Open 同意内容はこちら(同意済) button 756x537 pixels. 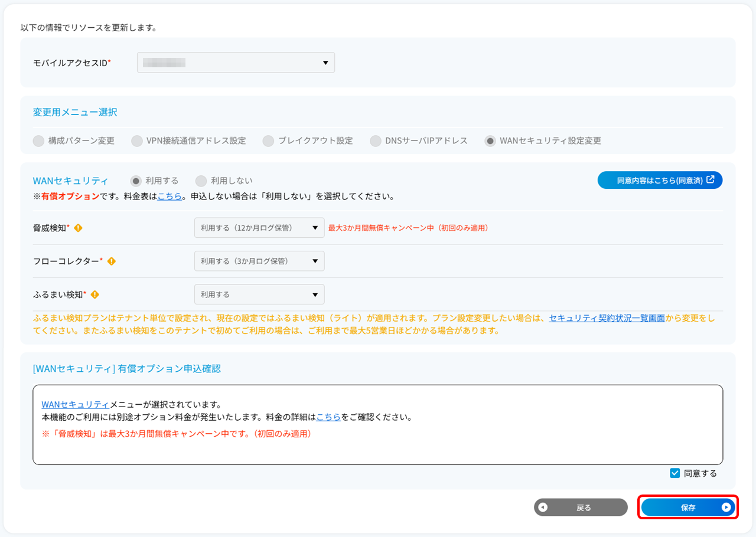(x=660, y=180)
